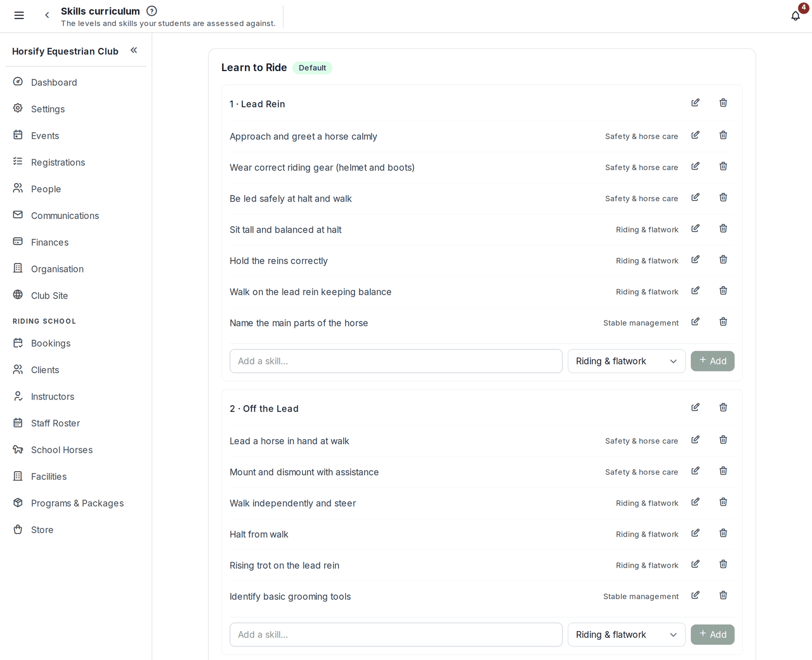Delete the Lead Rein level
The height and width of the screenshot is (660, 812).
723,103
